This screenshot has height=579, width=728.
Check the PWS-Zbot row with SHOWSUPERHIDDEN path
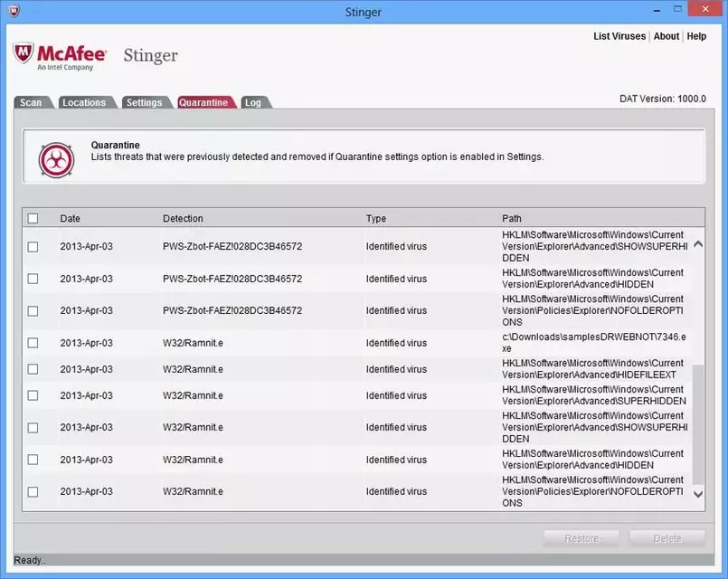(x=33, y=247)
